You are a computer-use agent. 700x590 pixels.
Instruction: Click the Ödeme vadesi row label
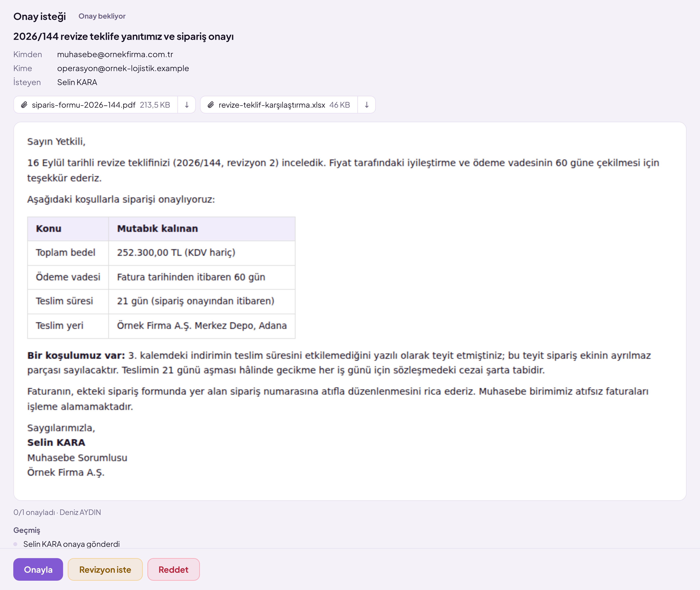68,277
